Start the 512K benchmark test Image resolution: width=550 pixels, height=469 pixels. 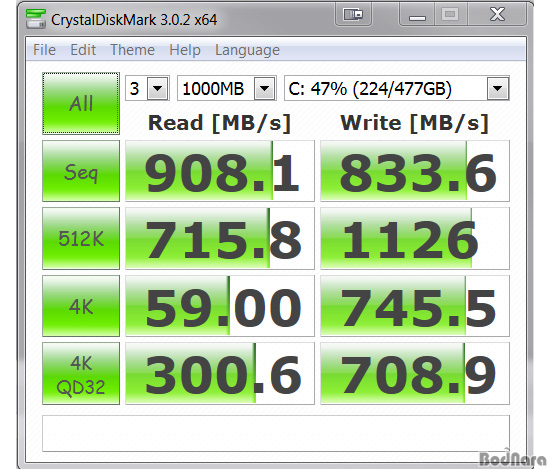pyautogui.click(x=81, y=238)
